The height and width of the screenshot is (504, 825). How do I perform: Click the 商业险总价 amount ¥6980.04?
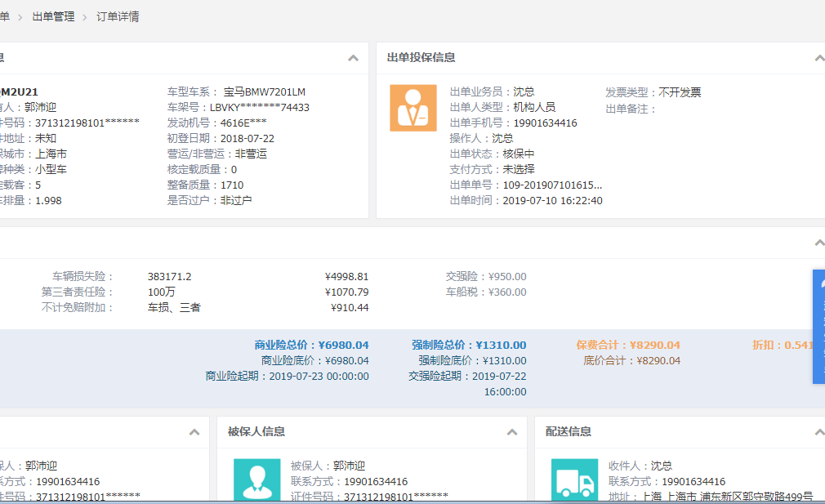tap(343, 345)
